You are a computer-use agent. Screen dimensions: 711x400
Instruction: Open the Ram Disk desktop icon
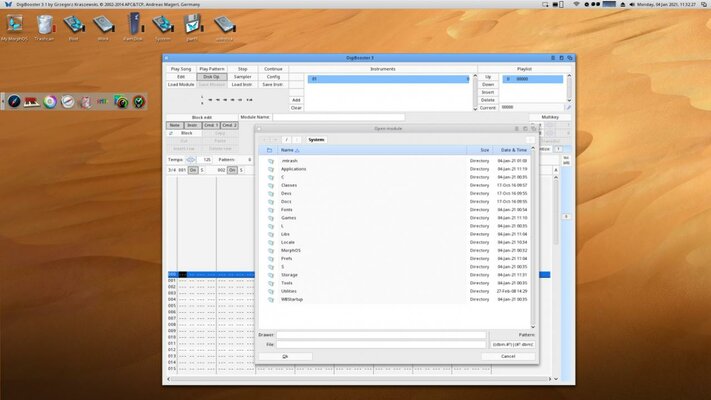coord(133,24)
